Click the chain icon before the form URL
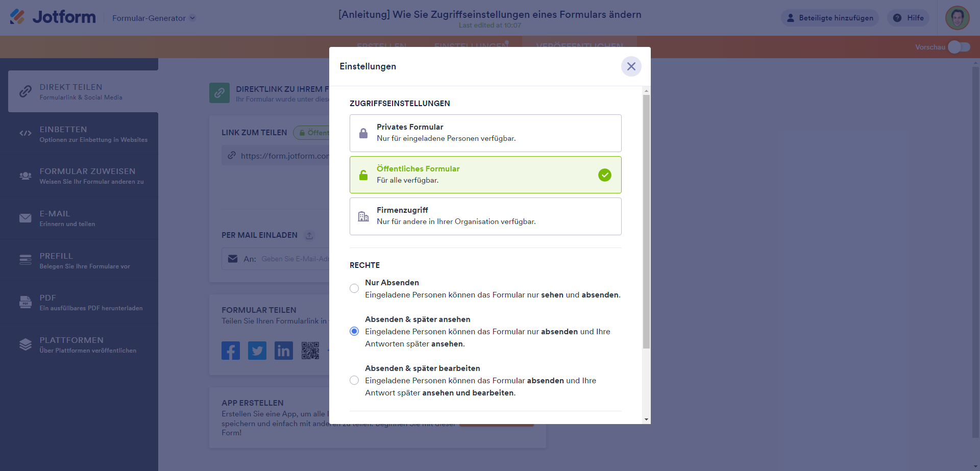 pos(232,155)
